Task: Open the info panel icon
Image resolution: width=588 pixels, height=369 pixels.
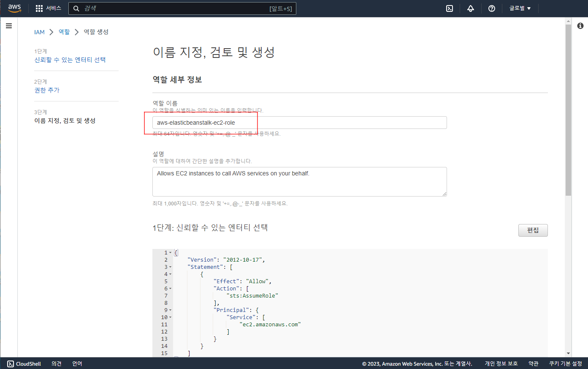Action: click(x=580, y=26)
